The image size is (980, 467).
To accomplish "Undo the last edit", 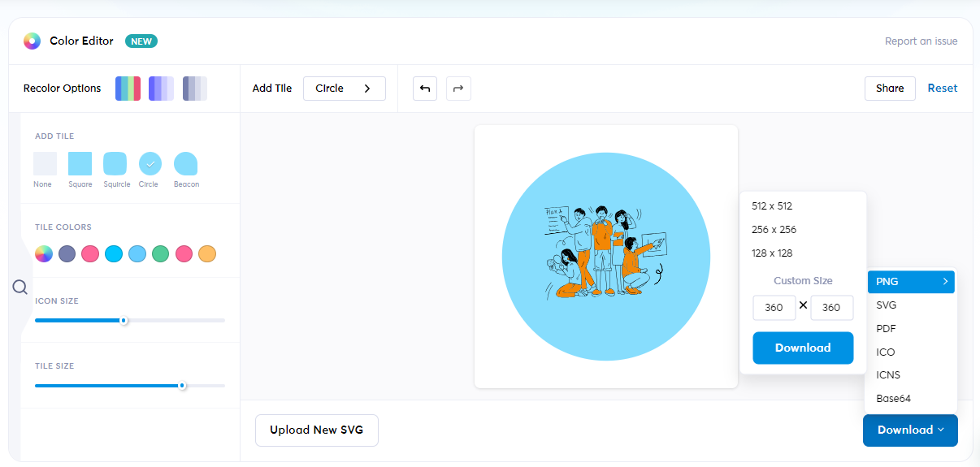I will click(x=425, y=89).
